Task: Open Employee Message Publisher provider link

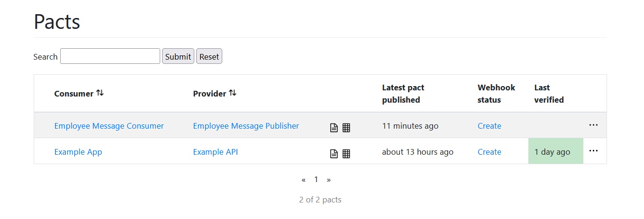Action: 246,126
